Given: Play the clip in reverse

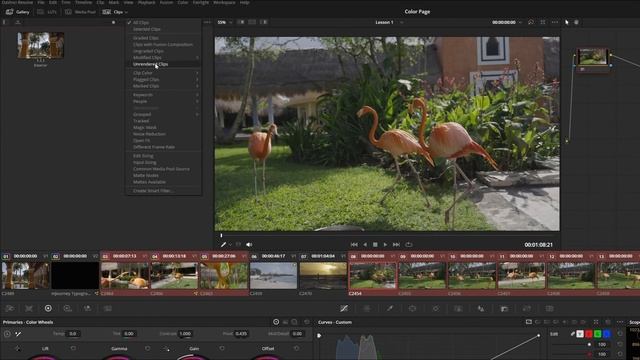Looking at the screenshot, I should (x=365, y=244).
